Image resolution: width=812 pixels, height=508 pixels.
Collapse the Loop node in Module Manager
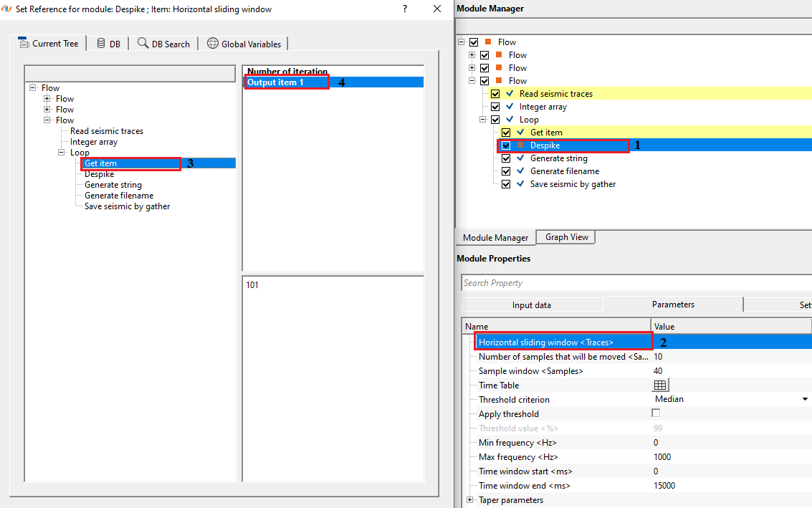pyautogui.click(x=484, y=120)
